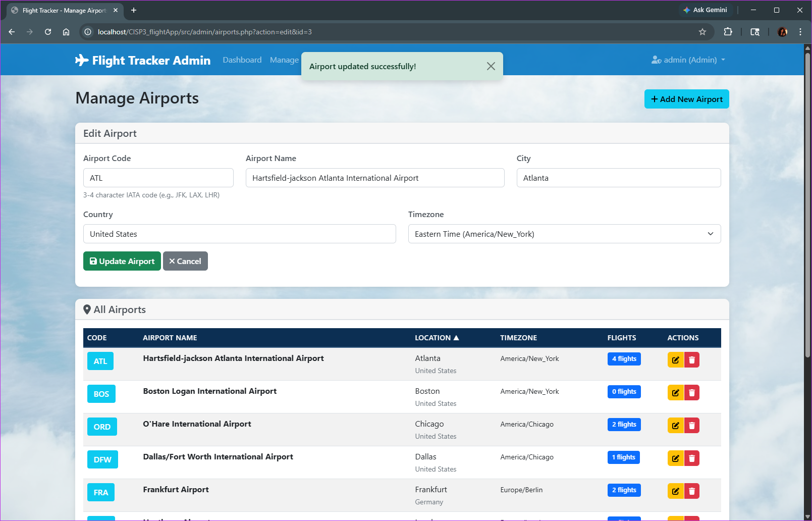Viewport: 812px width, 521px height.
Task: Click Update Airport button
Action: click(122, 261)
